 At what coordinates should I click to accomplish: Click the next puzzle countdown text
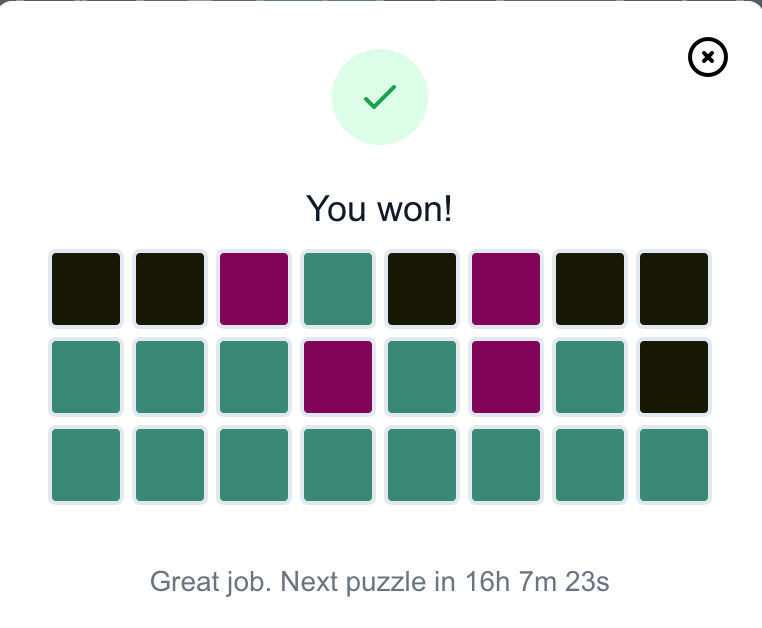[x=380, y=581]
